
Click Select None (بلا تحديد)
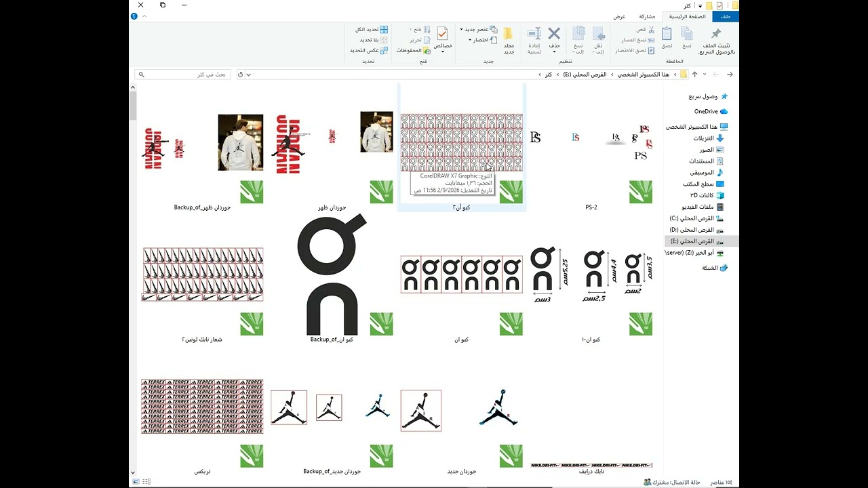374,40
